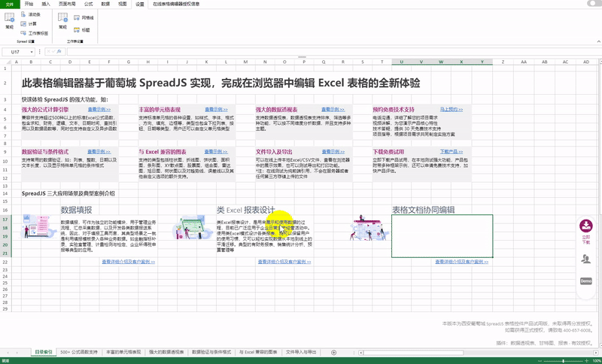
Task: Select the 设置 ribbon tab
Action: (x=140, y=5)
